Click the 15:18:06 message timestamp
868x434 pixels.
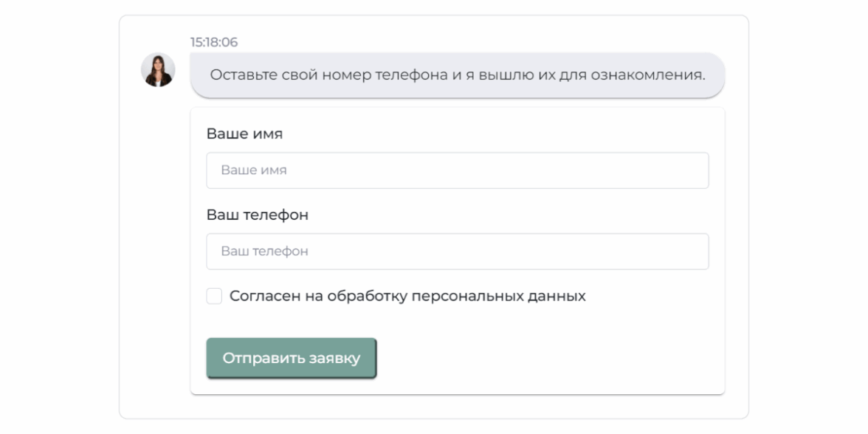[214, 42]
